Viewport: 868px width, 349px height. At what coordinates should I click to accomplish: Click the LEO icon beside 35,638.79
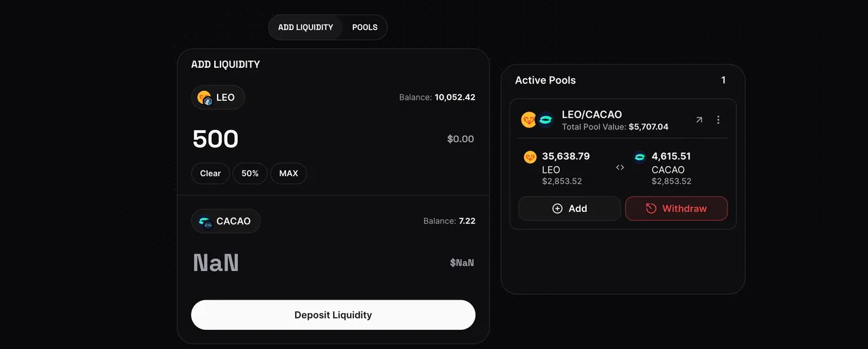pos(530,157)
